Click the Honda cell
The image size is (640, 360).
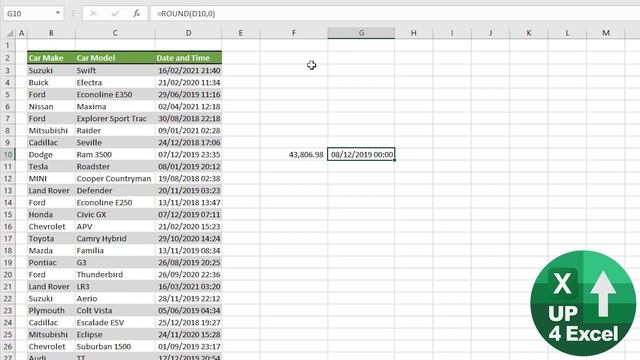pyautogui.click(x=51, y=214)
